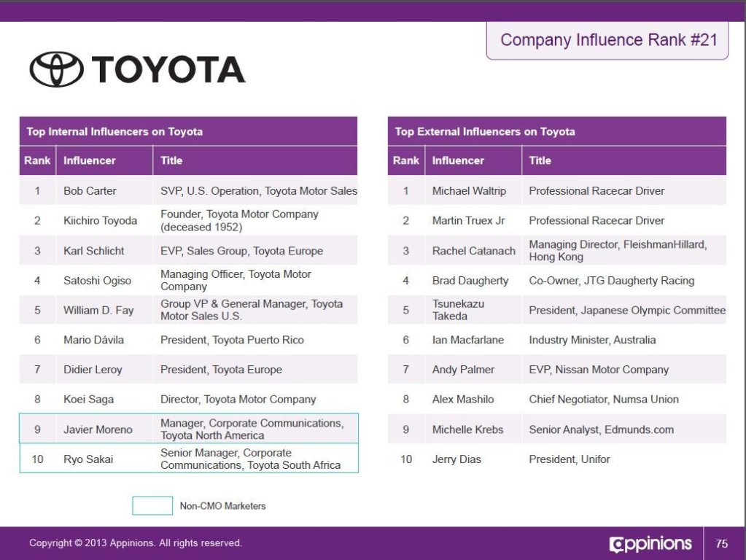Click 'Karl Schlicht' in the table
The width and height of the screenshot is (746, 560).
pos(94,251)
